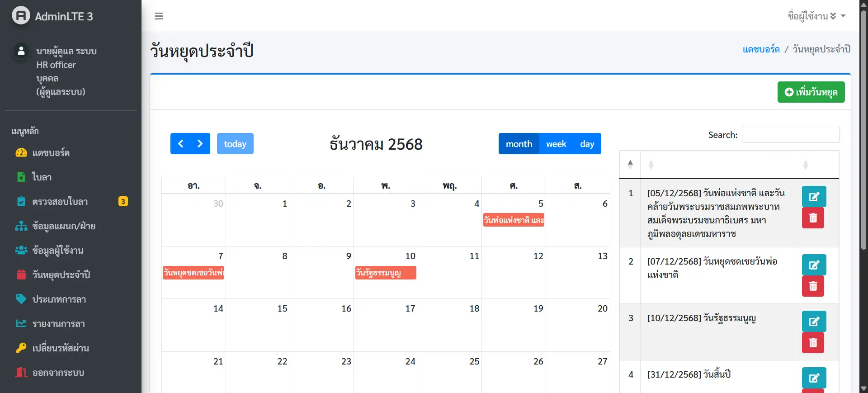This screenshot has height=393, width=868.
Task: Open ตรวจสอบใบลา menu item
Action: pos(60,202)
